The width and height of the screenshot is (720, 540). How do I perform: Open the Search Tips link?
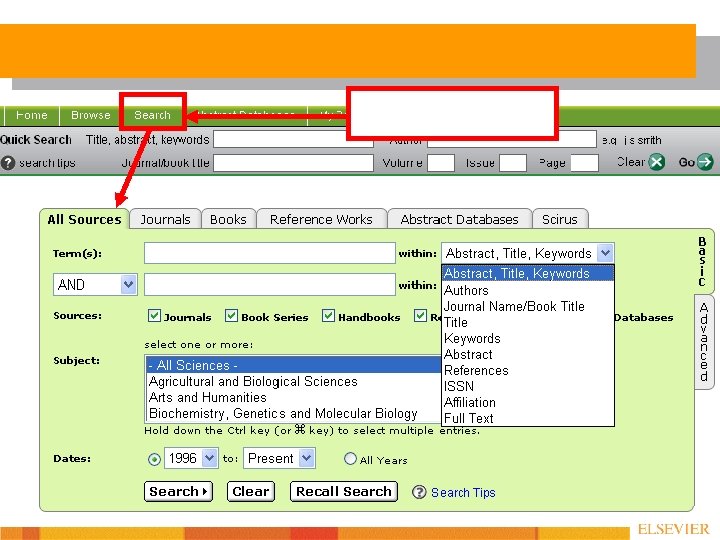tap(463, 493)
